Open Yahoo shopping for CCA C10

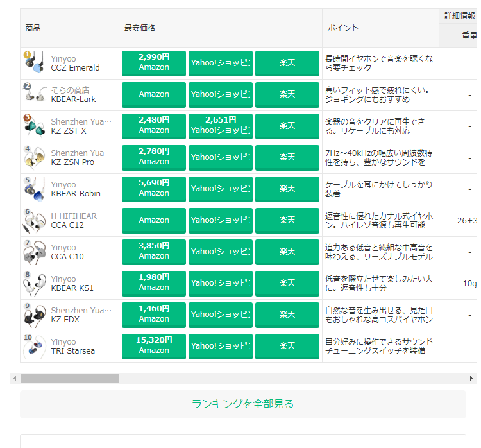[x=220, y=252]
